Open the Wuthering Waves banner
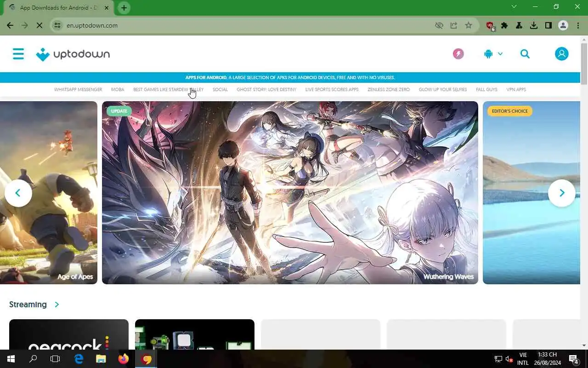Image resolution: width=588 pixels, height=368 pixels. 290,193
